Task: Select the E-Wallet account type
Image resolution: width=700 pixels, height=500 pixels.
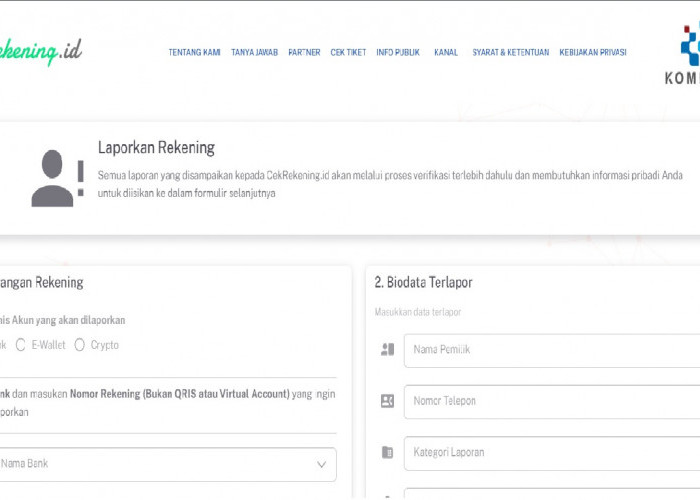Action: [x=21, y=345]
